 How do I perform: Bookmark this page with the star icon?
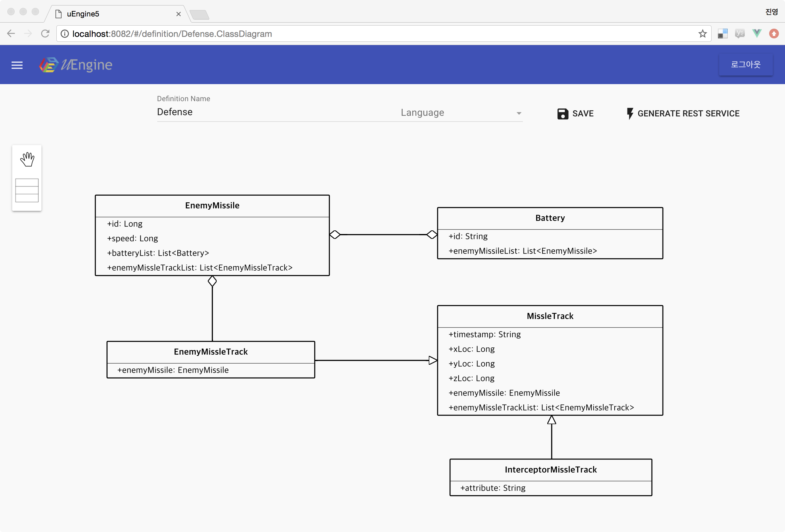tap(702, 34)
